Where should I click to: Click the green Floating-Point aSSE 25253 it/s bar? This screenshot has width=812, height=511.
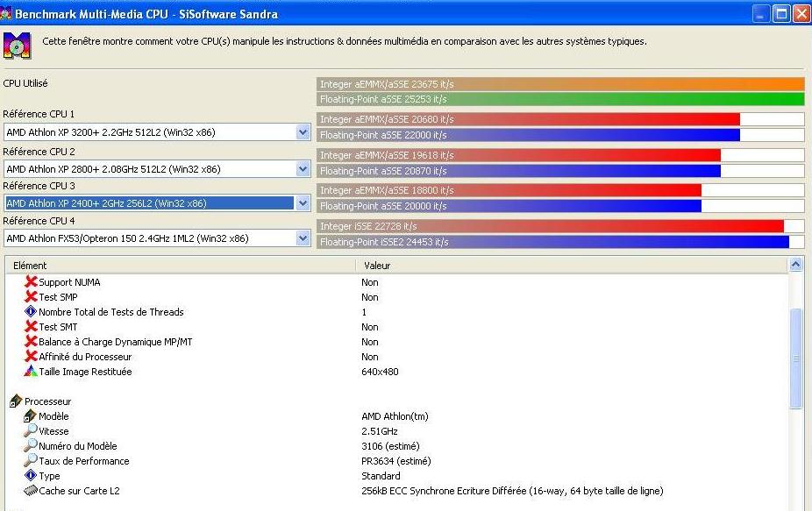[560, 99]
